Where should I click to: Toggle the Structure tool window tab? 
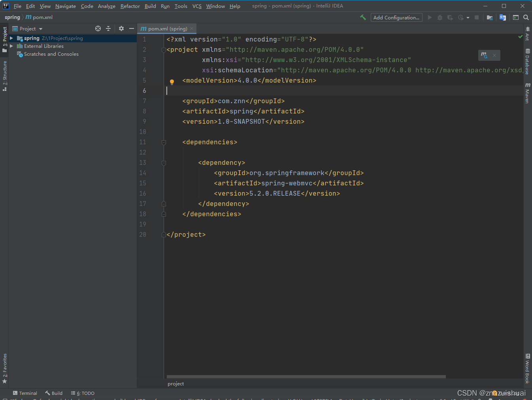4,76
